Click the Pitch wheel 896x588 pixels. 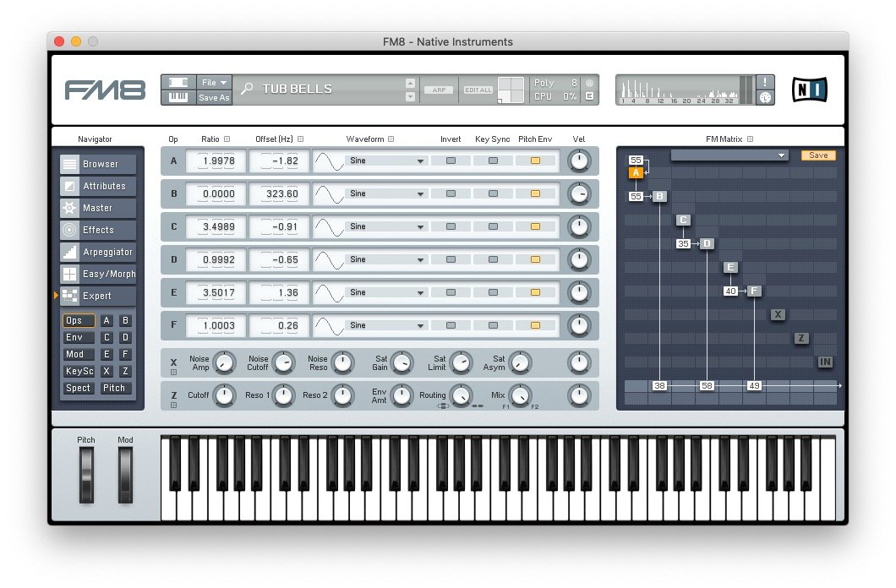click(x=86, y=475)
